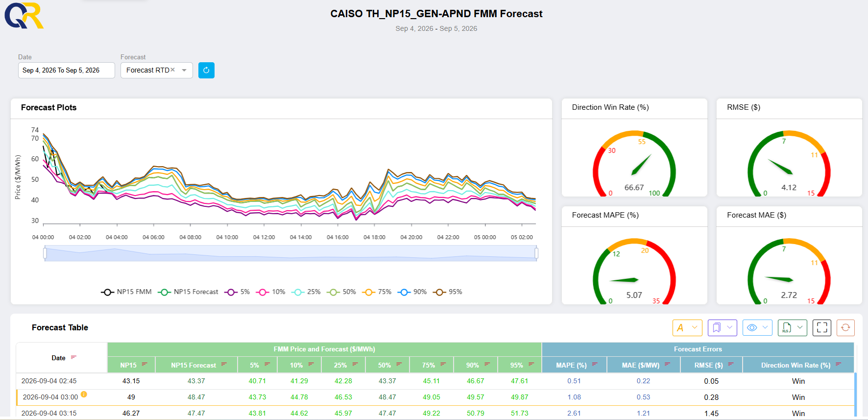Click the Direction Win Rate gauge showing 66.67
This screenshot has width=868, height=420.
pyautogui.click(x=634, y=164)
